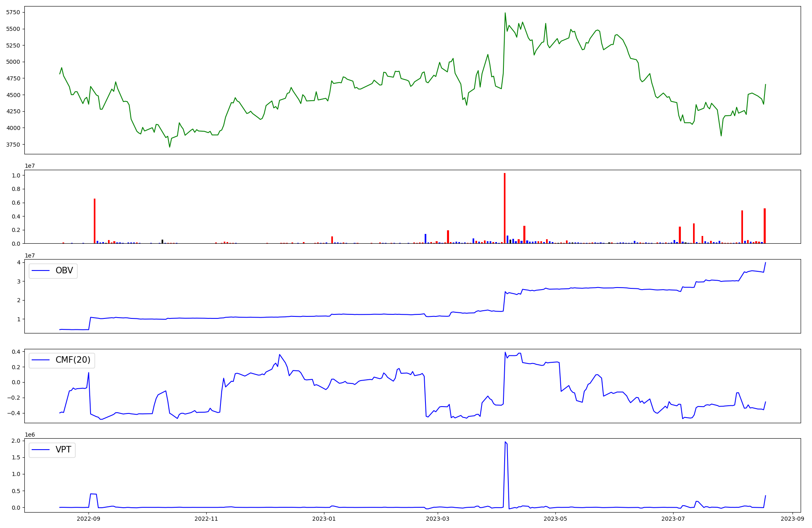Select the 2023-03 x-axis date label
812x528 pixels.
tap(438, 519)
